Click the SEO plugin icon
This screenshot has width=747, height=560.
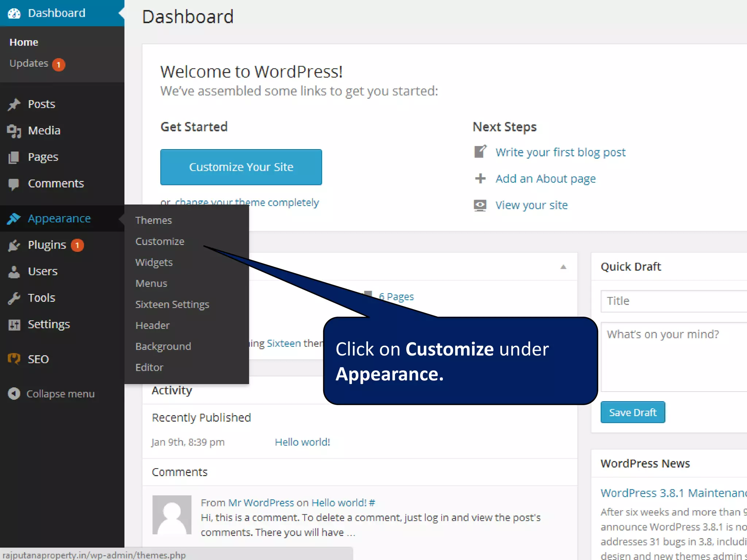pos(14,359)
